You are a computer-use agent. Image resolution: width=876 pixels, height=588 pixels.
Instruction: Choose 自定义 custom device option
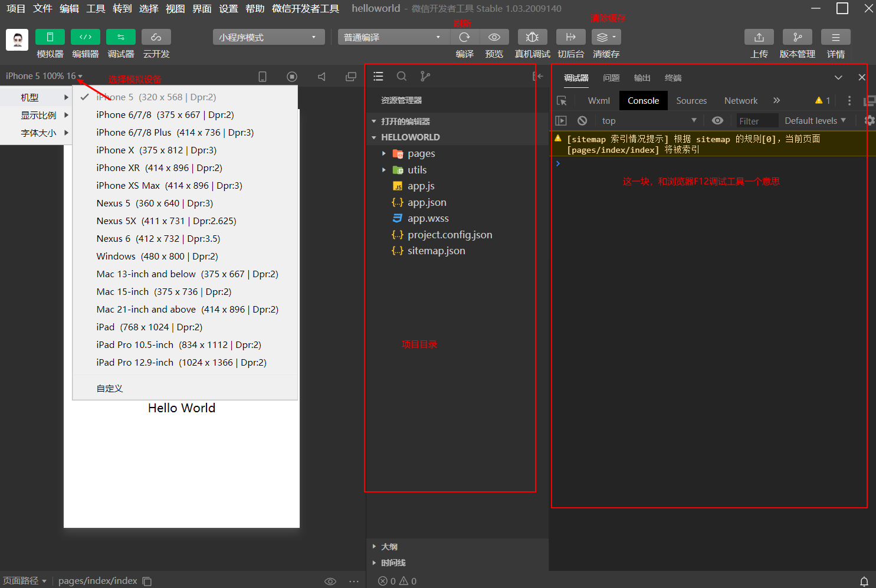185,389
